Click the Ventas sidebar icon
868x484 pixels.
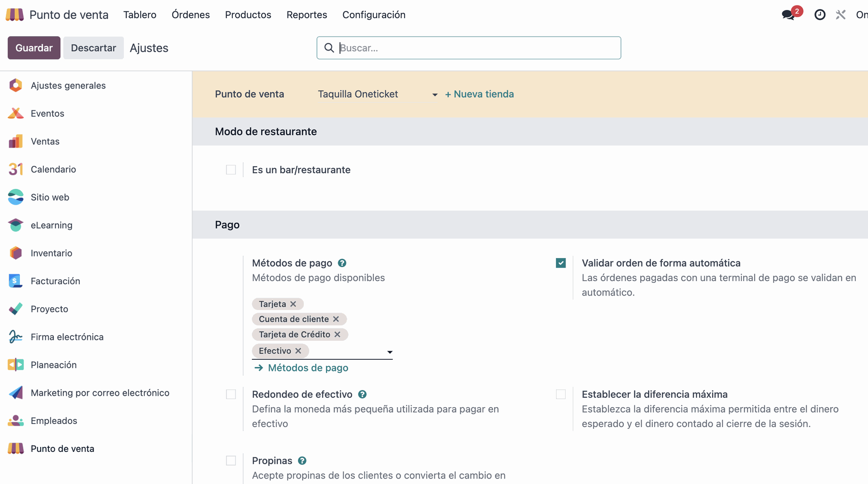tap(16, 141)
